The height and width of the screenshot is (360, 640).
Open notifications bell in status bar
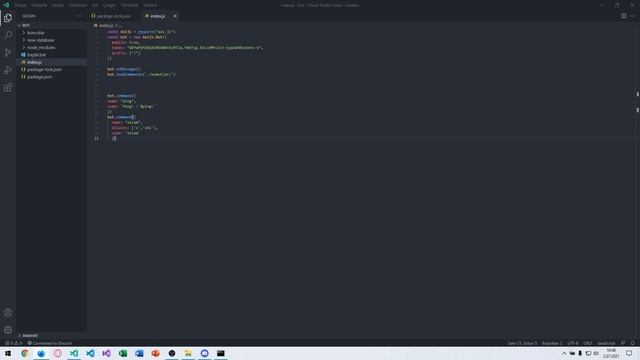click(x=633, y=343)
